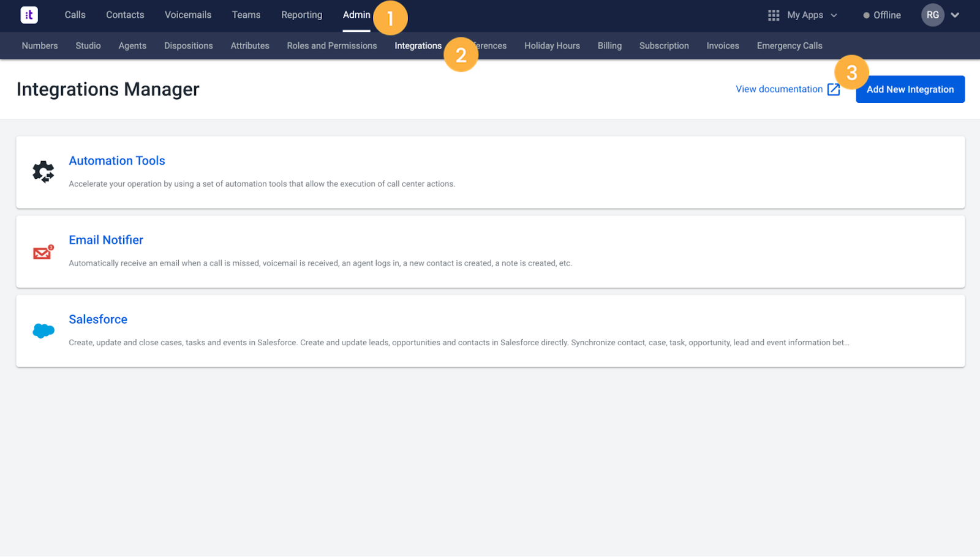Open the Emergency Calls tab
980x557 pixels.
point(789,45)
